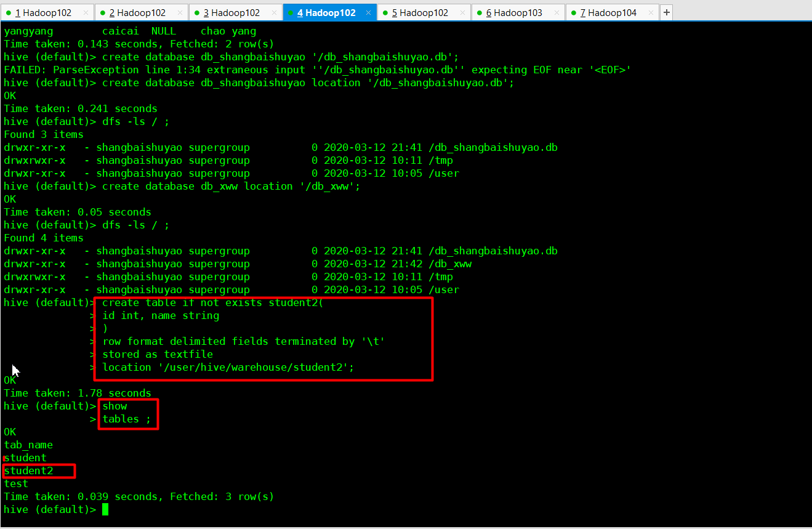The width and height of the screenshot is (812, 529).
Task: Click the 'Found 4 items' line
Action: [44, 238]
